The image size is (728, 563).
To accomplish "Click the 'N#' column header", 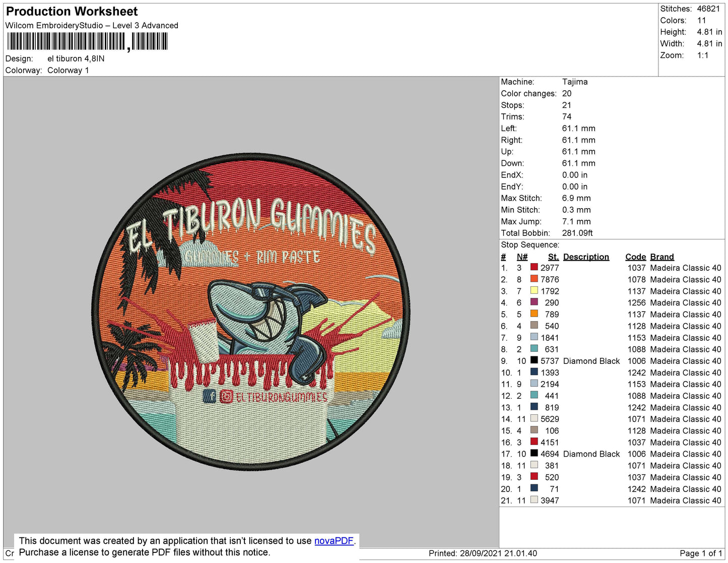I will tap(522, 257).
